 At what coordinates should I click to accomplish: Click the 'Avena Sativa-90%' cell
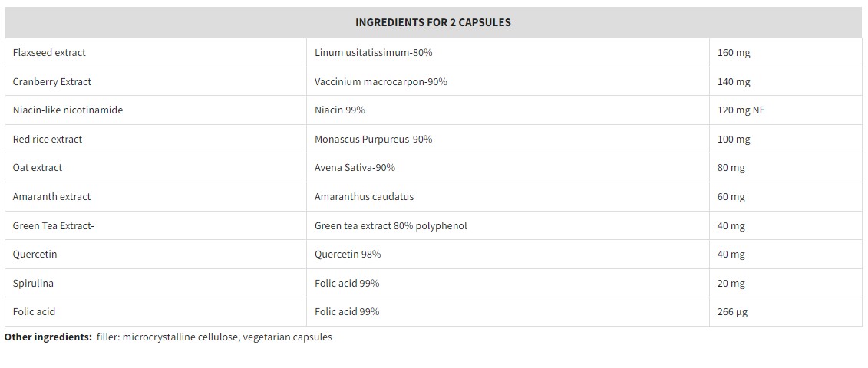(355, 167)
